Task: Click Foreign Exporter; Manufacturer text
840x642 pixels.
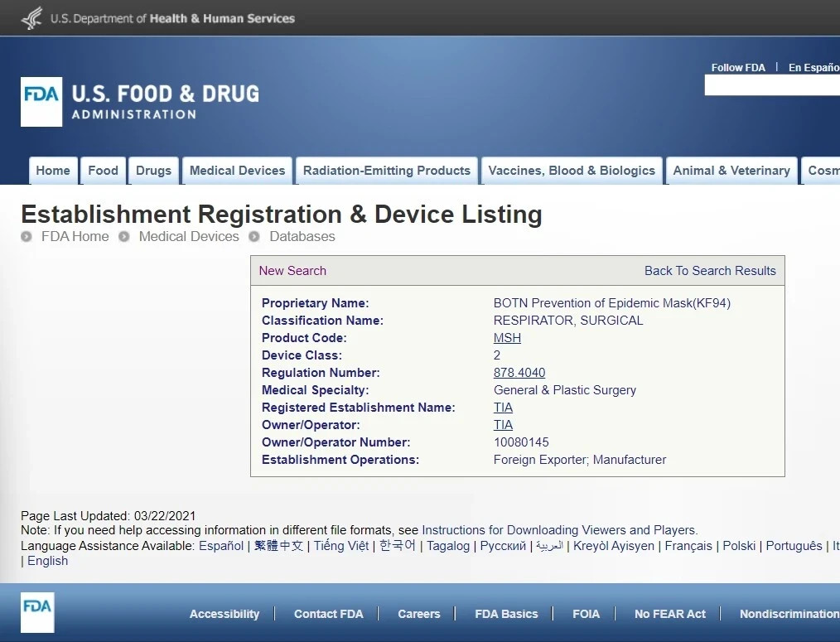Action: 580,460
